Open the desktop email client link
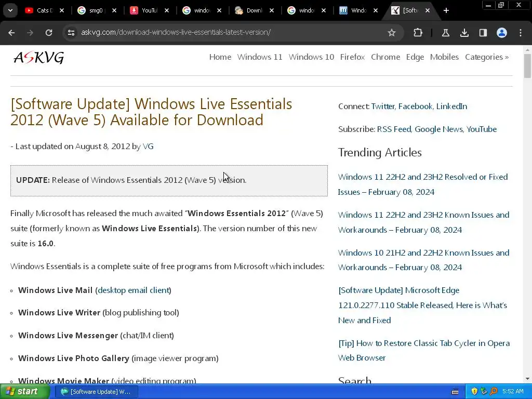 pyautogui.click(x=134, y=290)
